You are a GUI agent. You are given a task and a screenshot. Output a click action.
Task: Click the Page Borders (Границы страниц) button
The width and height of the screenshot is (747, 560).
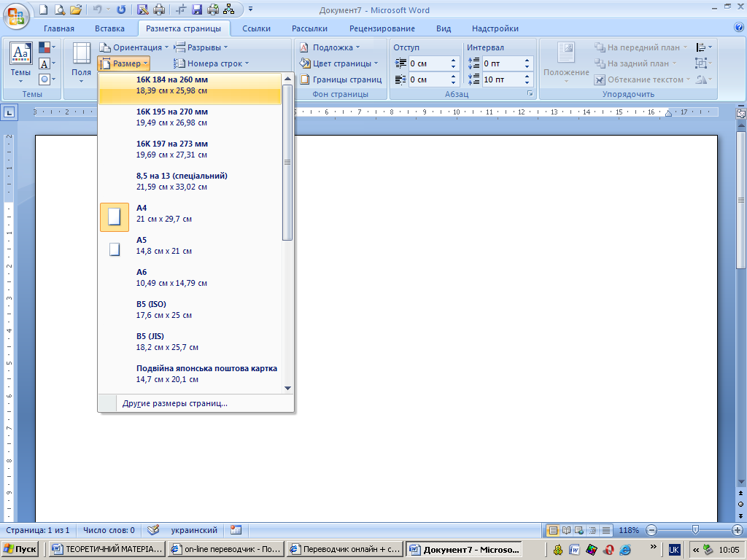click(x=341, y=79)
